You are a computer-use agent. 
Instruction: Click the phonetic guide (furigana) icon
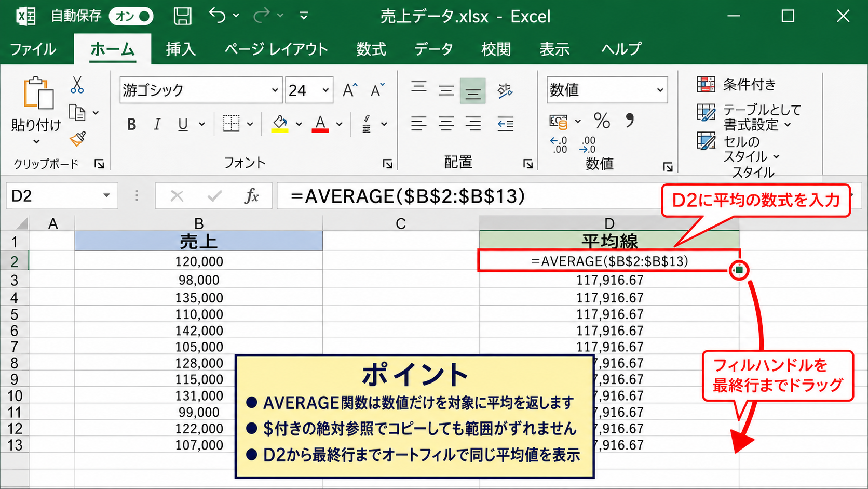367,124
